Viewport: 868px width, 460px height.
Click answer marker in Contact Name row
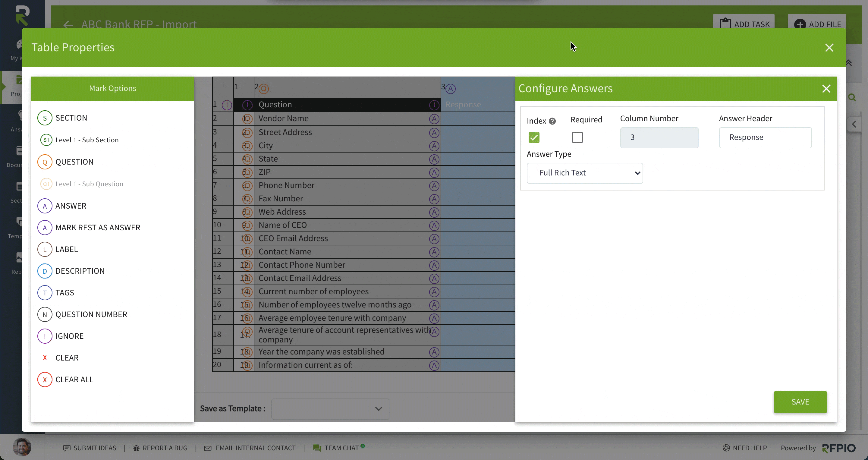[434, 252]
